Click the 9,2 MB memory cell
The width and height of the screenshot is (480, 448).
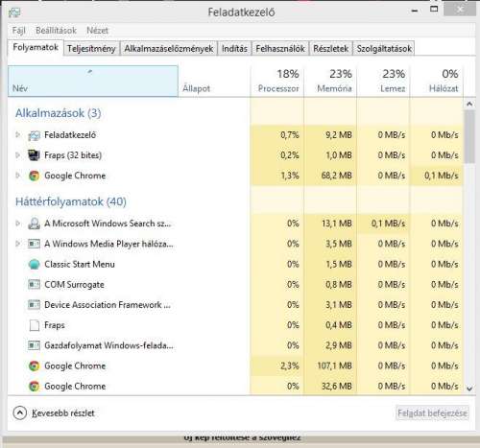[330, 135]
